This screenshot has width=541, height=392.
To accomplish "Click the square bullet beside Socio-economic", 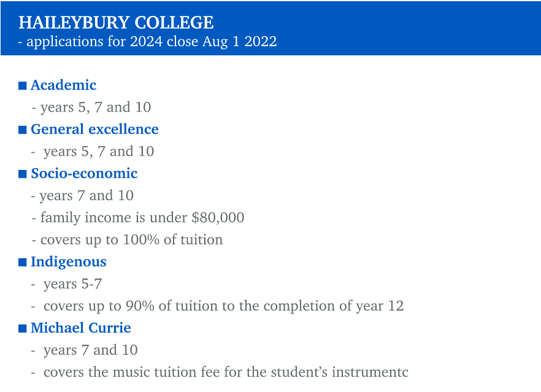I will [x=23, y=174].
